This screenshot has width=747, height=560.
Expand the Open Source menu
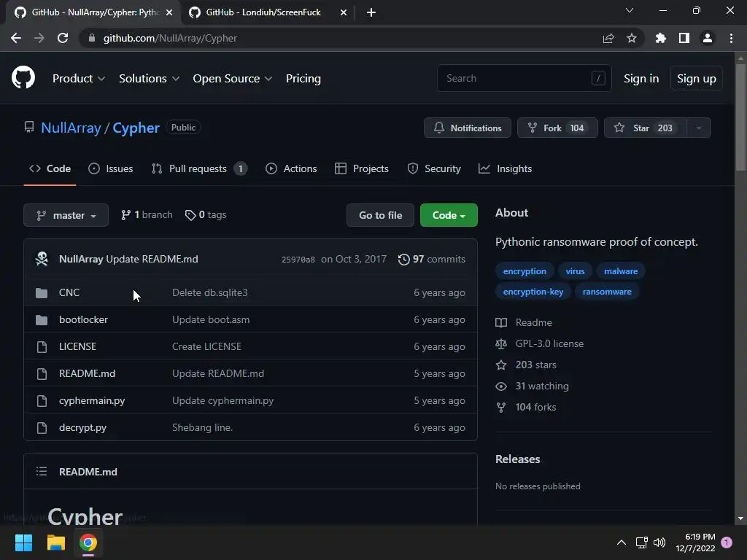click(233, 79)
